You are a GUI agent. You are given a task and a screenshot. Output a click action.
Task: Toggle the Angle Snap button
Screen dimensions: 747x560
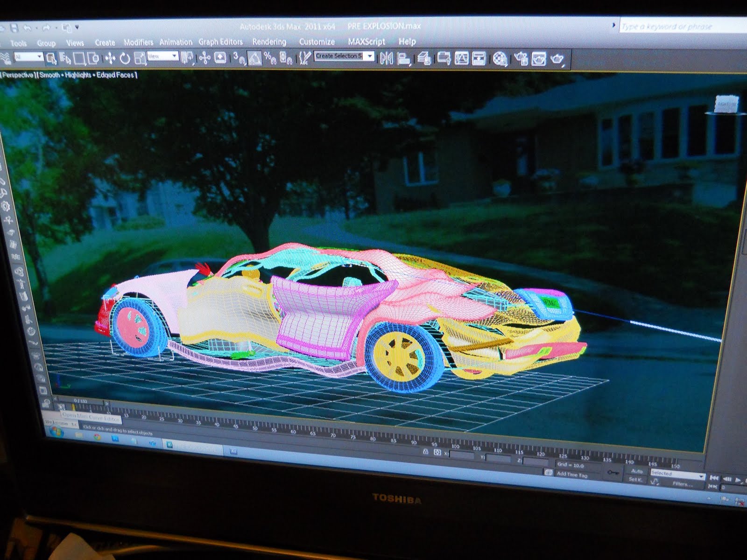(254, 58)
